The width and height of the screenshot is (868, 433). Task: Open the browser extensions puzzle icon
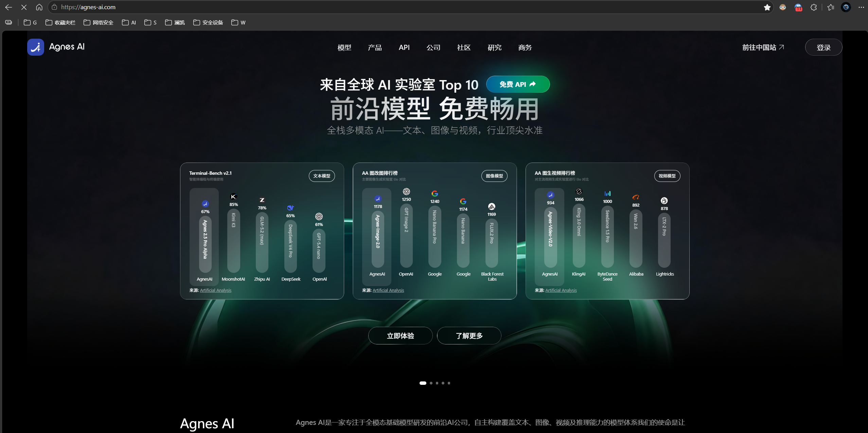(813, 7)
